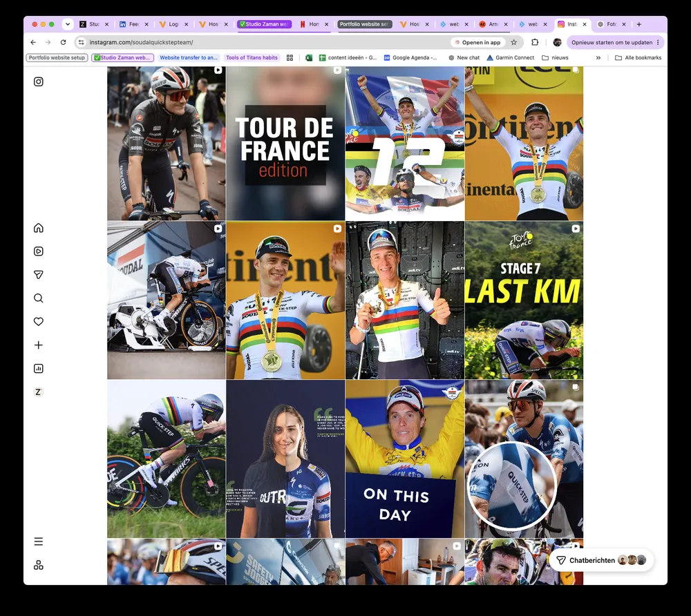The height and width of the screenshot is (616, 691).
Task: Click the instagram.com address bar
Action: [x=265, y=42]
